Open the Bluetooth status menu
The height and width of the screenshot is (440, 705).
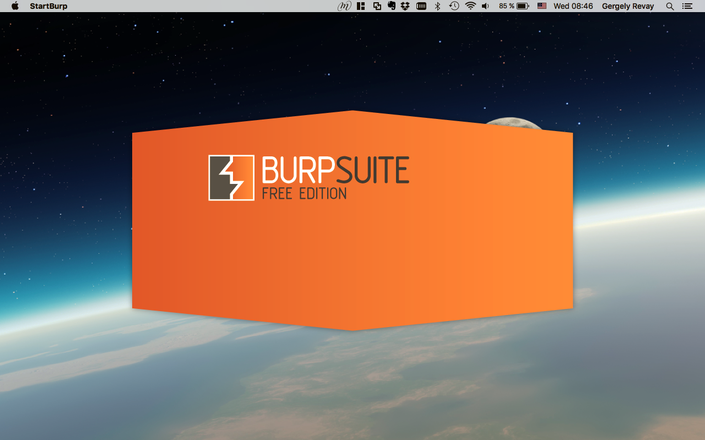point(437,6)
